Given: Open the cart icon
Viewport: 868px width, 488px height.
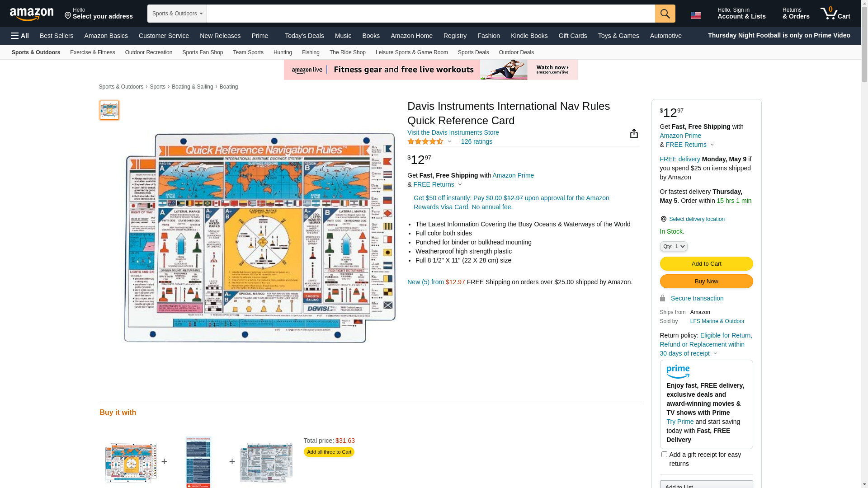Looking at the screenshot, I should tap(835, 14).
